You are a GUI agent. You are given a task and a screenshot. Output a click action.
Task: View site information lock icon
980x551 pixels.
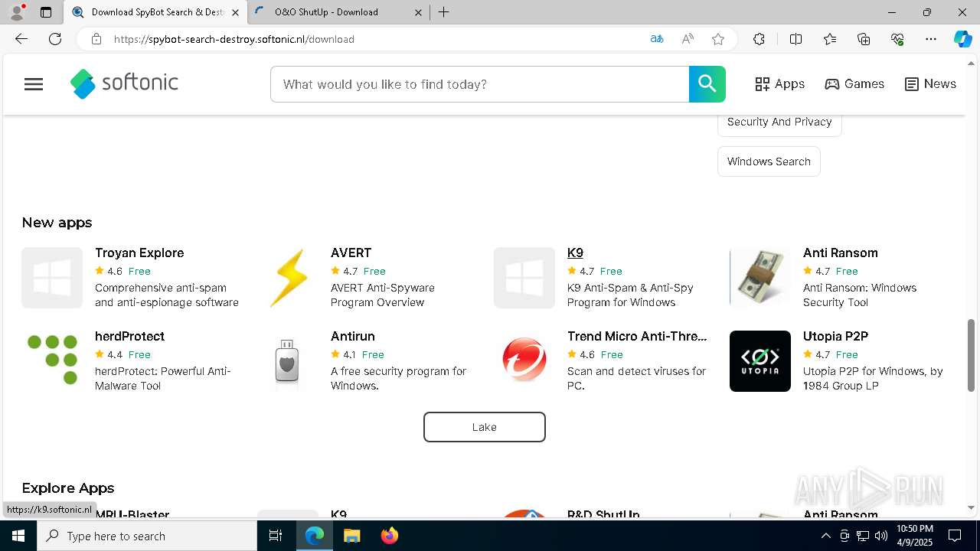(96, 39)
